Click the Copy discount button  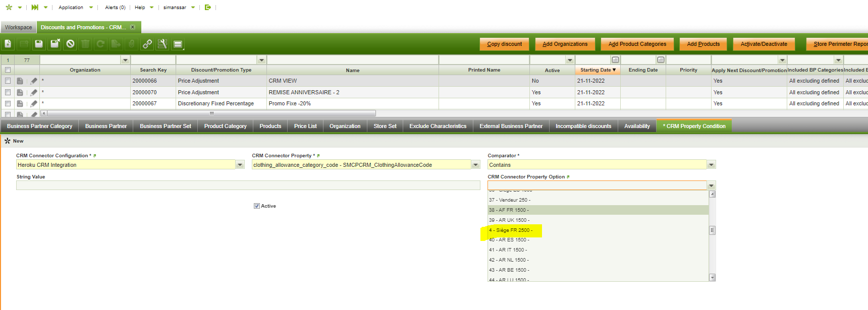[504, 44]
